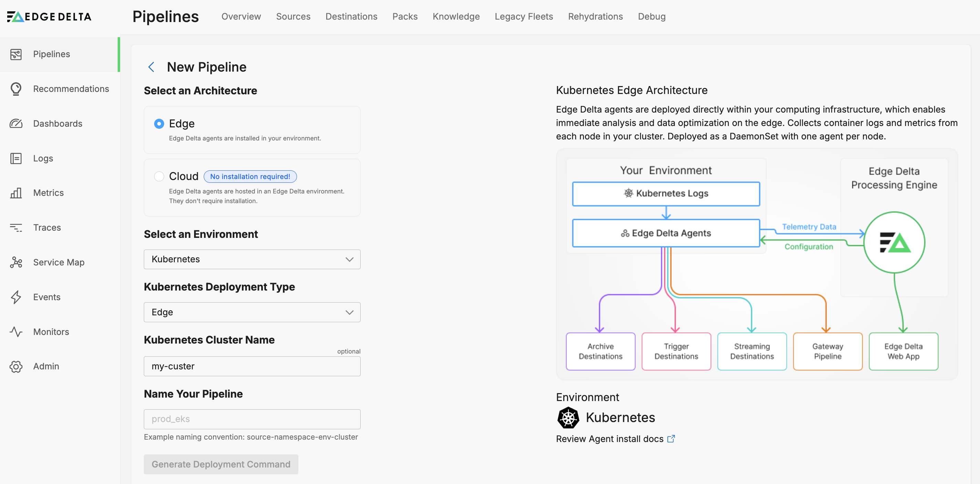Open the Rehydrations tab
The height and width of the screenshot is (484, 980).
[x=595, y=17]
